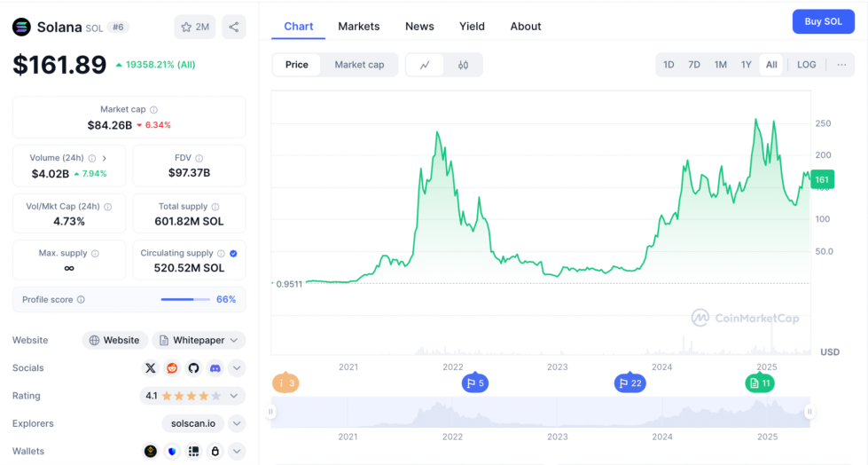Switch to candlestick chart view
This screenshot has height=465, width=868.
(463, 65)
